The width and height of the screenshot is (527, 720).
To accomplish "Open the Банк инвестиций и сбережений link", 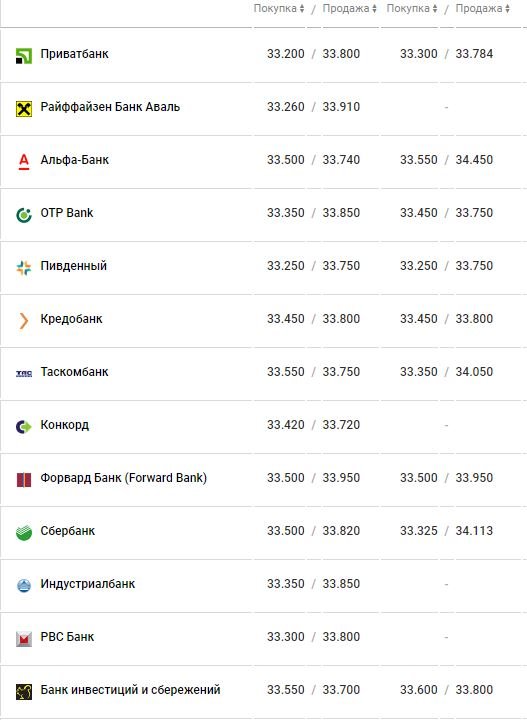I will point(130,690).
